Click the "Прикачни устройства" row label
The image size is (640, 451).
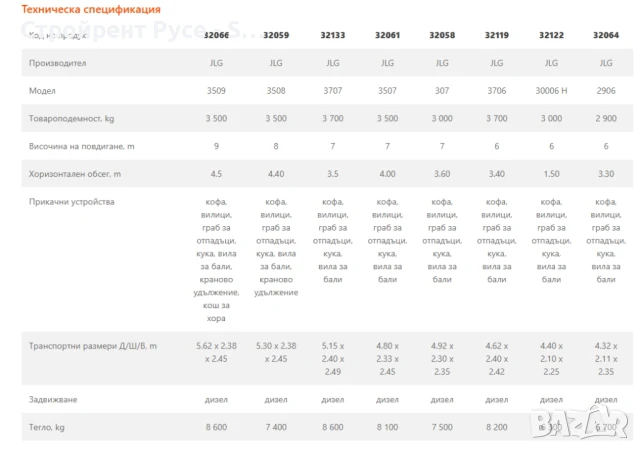tap(71, 202)
